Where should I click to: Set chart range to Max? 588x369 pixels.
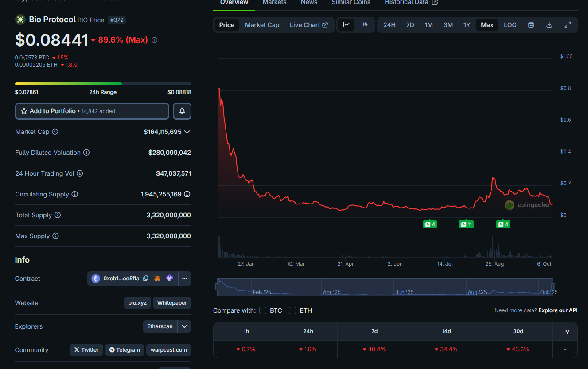coord(487,25)
